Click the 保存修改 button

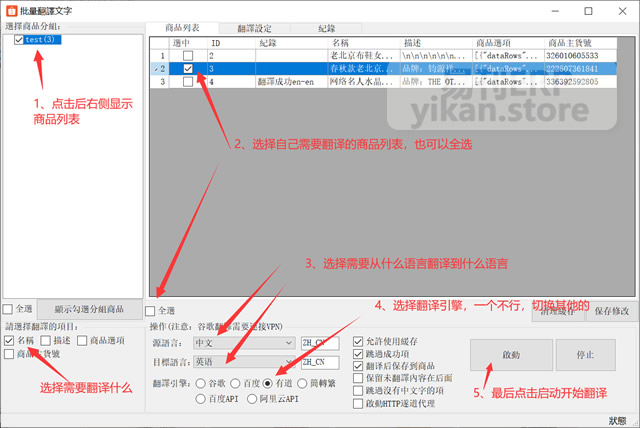pos(610,311)
